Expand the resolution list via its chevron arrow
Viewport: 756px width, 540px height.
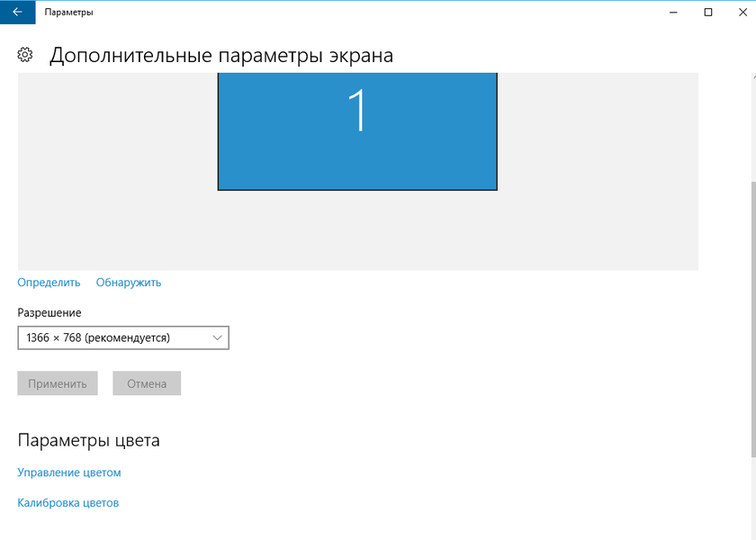(x=217, y=337)
